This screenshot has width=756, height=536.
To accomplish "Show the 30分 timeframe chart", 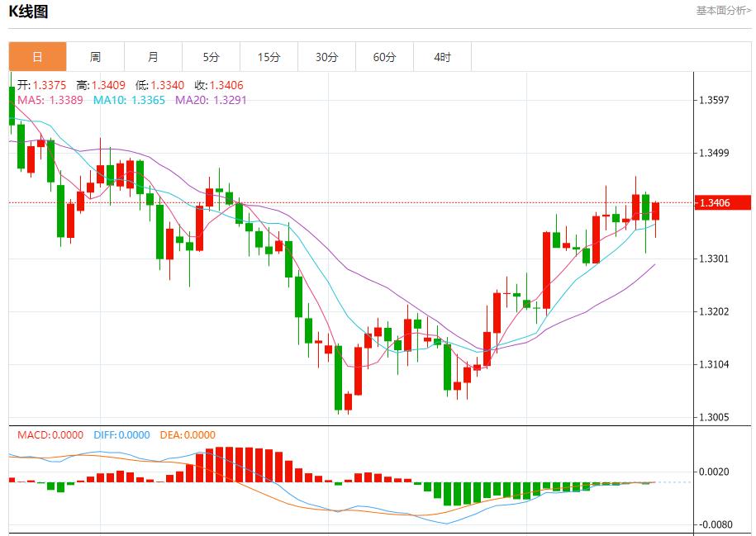I will [x=326, y=57].
